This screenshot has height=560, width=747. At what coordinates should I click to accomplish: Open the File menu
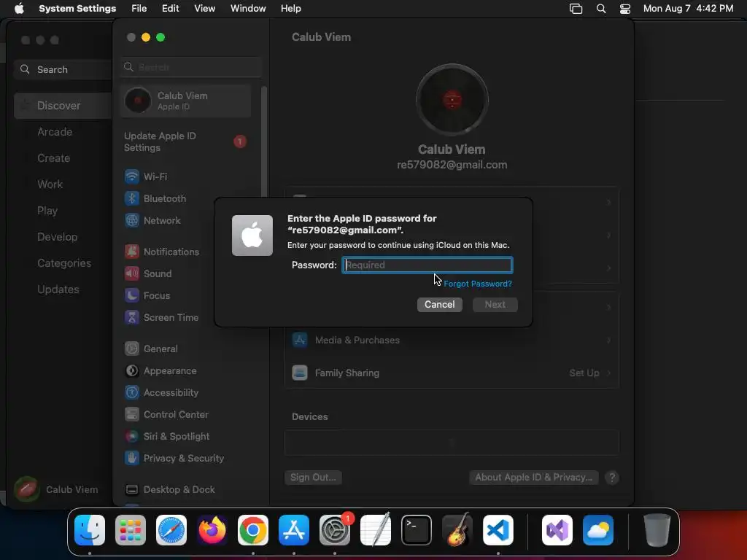(x=139, y=9)
